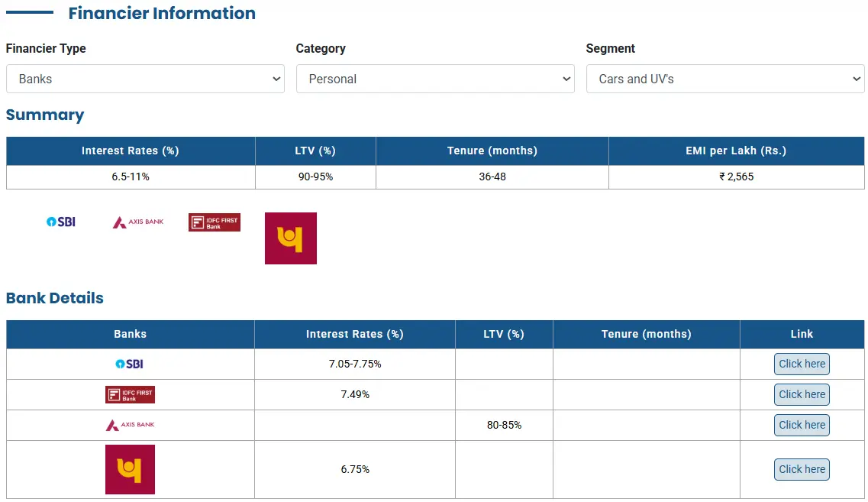
Task: Click the 'Click here' button in the PNB row
Action: pos(802,469)
